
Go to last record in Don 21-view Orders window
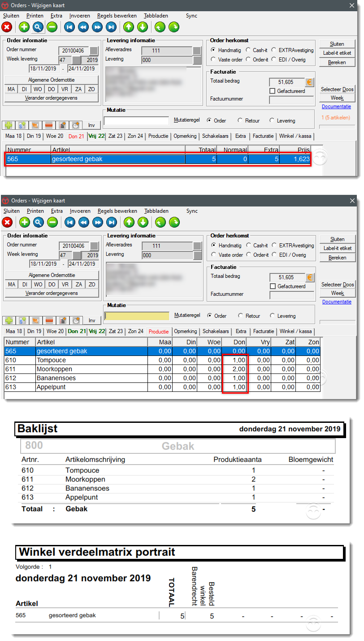pos(111,27)
